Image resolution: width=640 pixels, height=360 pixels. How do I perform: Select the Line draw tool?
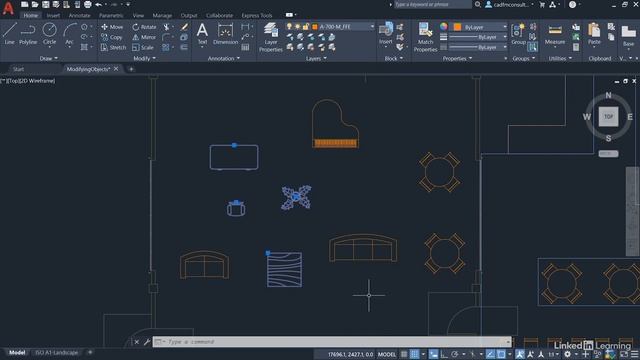(9, 33)
